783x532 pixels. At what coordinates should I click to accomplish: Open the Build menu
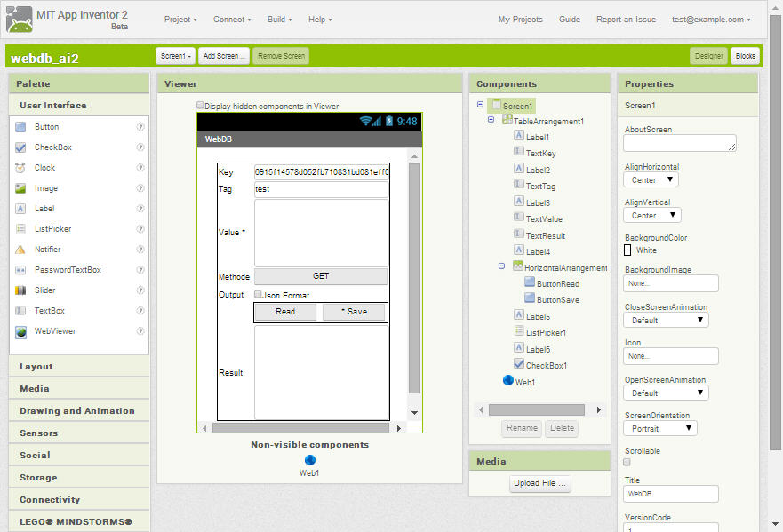pos(279,20)
